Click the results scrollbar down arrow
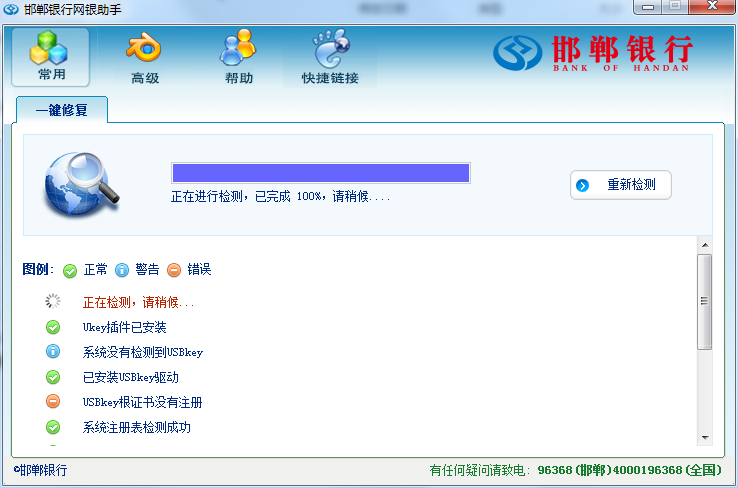The width and height of the screenshot is (738, 488). pyautogui.click(x=705, y=438)
